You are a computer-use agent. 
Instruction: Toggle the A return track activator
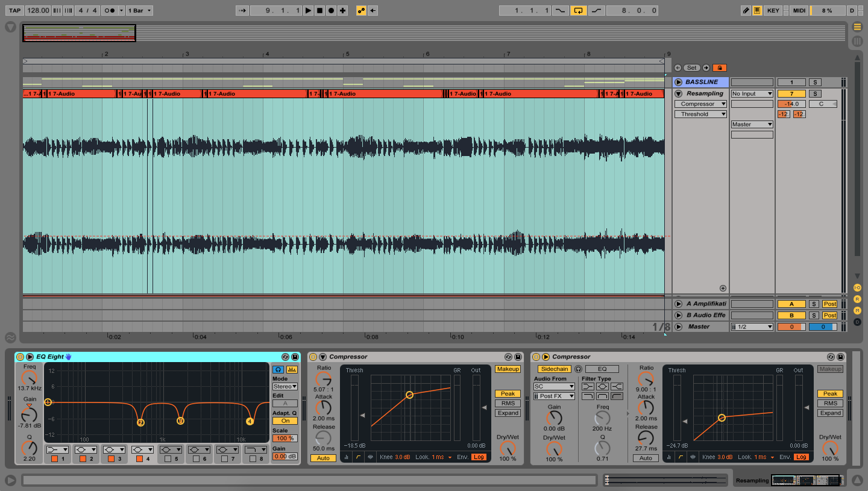[791, 304]
